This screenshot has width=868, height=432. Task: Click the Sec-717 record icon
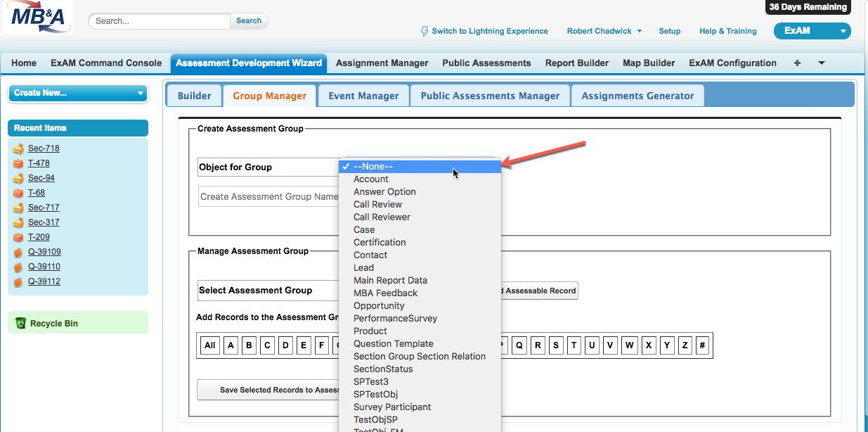click(18, 208)
